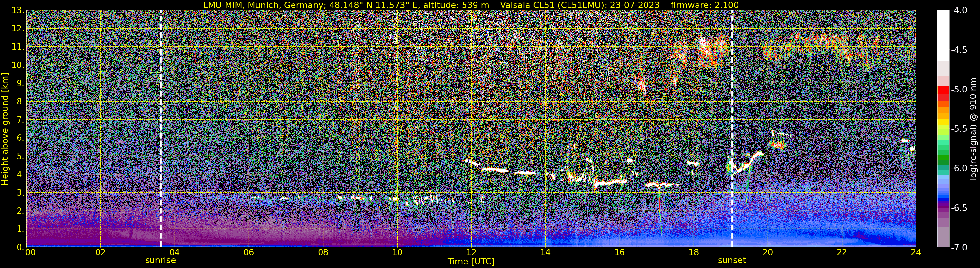The width and height of the screenshot is (980, 268).
Task: Click the '10' tick on the time axis
Action: pos(397,252)
